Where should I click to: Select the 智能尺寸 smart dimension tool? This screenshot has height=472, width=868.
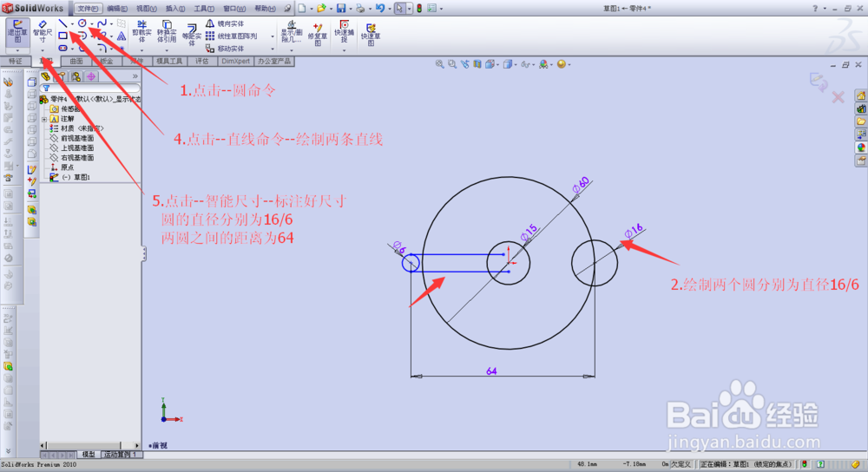42,31
